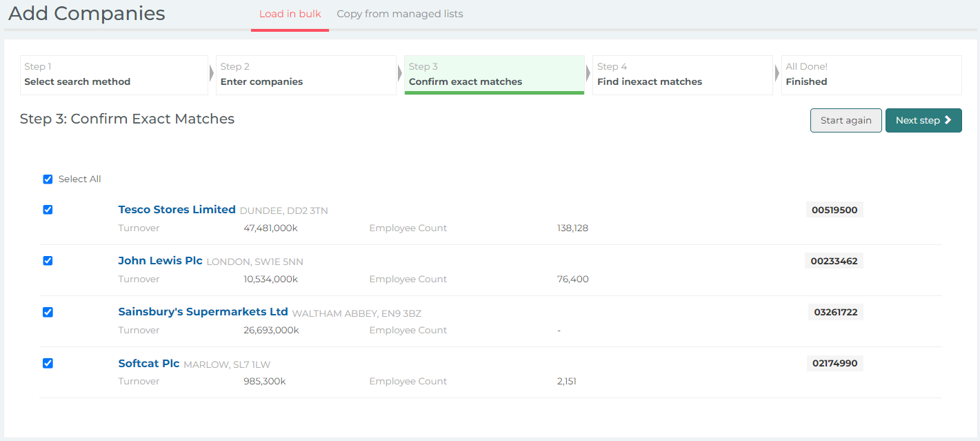This screenshot has width=980, height=441.
Task: Click Tesco employee count 138,128
Action: pyautogui.click(x=572, y=228)
